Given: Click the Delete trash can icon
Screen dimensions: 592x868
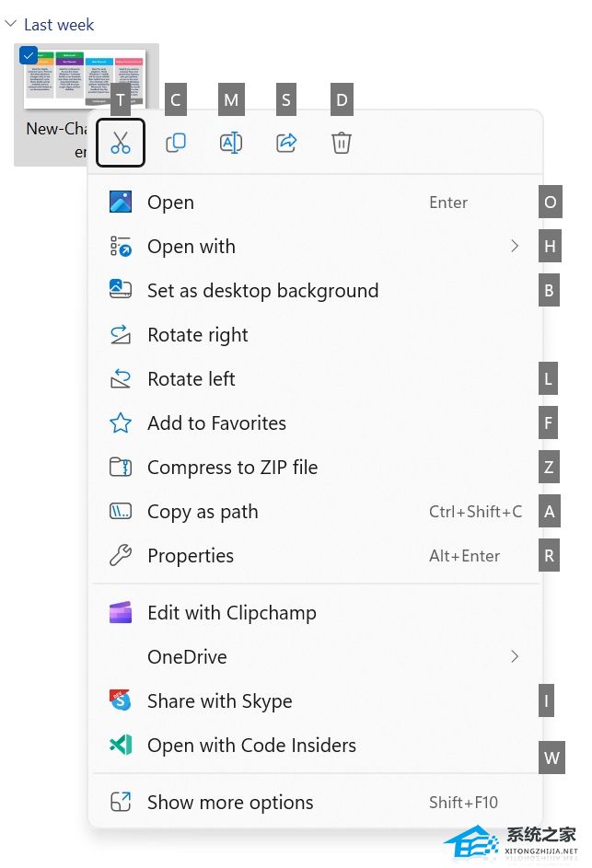Looking at the screenshot, I should [342, 143].
